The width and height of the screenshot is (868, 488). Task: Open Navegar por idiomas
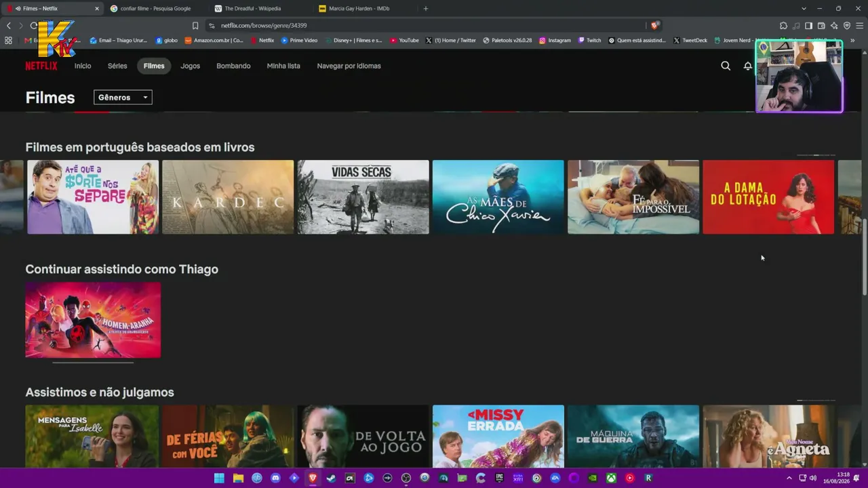click(349, 66)
